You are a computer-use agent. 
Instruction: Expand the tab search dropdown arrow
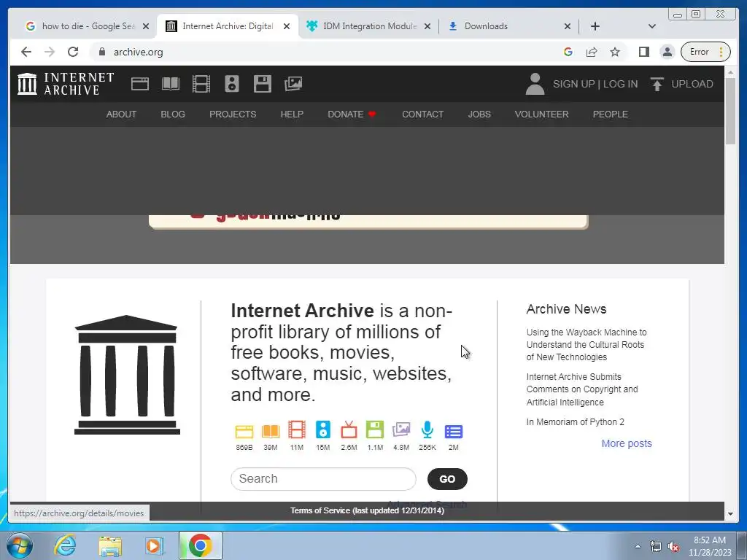pos(652,26)
